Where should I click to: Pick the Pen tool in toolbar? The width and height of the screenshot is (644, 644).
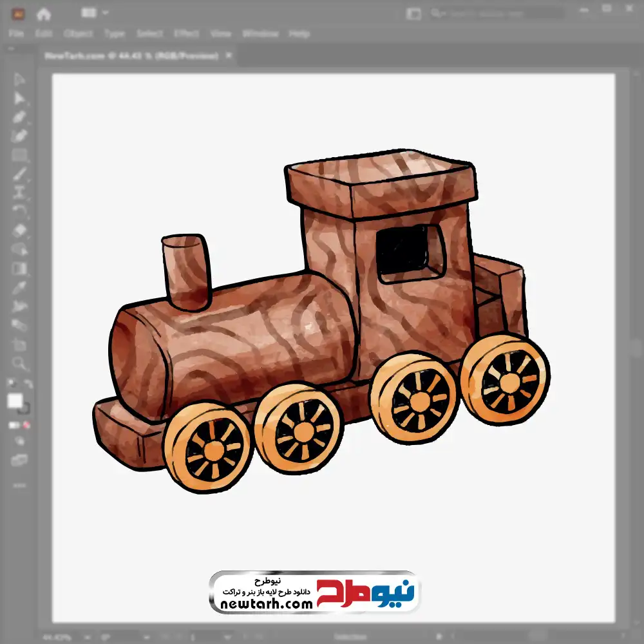tap(19, 117)
